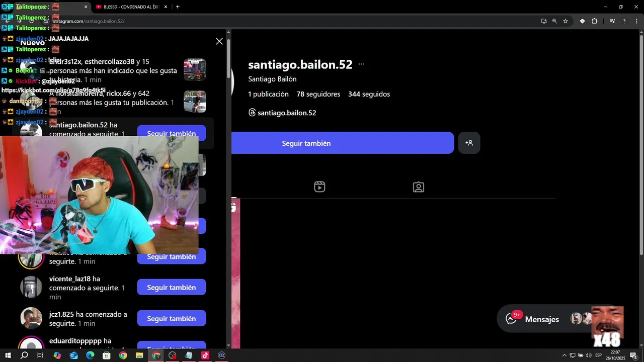Open the Windows notification center
Viewport: 644px width, 362px height.
point(633,355)
